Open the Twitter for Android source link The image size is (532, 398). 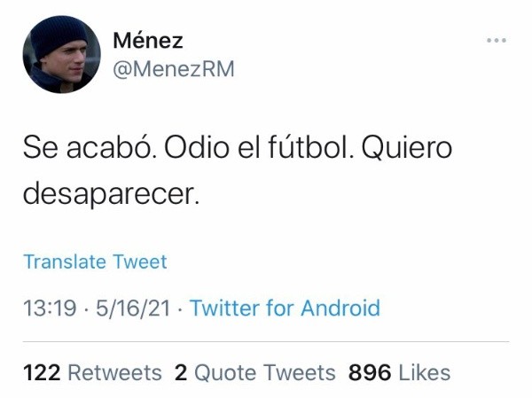click(x=285, y=308)
